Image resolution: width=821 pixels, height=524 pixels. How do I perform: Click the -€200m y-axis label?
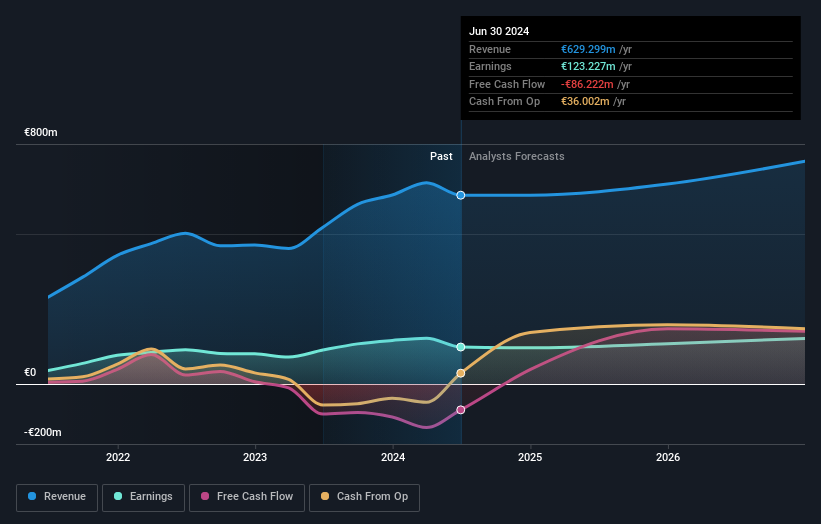click(x=42, y=432)
